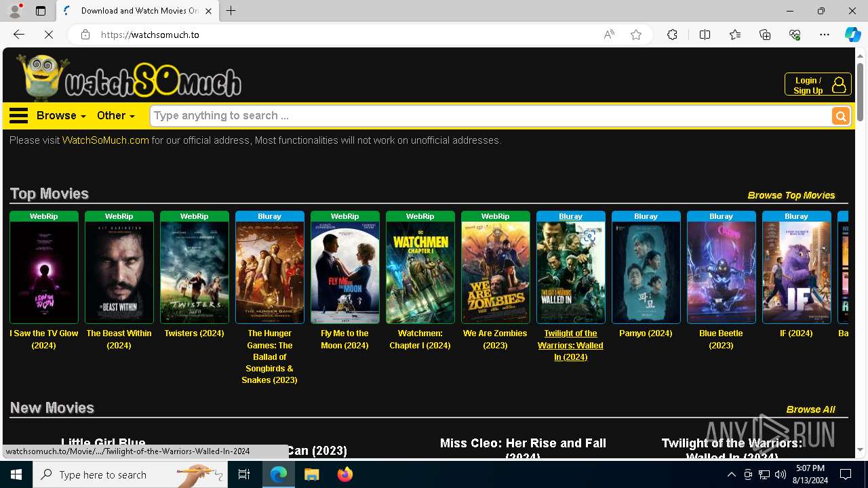Open I Saw the TV Glow (2024) link
Image resolution: width=868 pixels, height=488 pixels.
[x=44, y=339]
